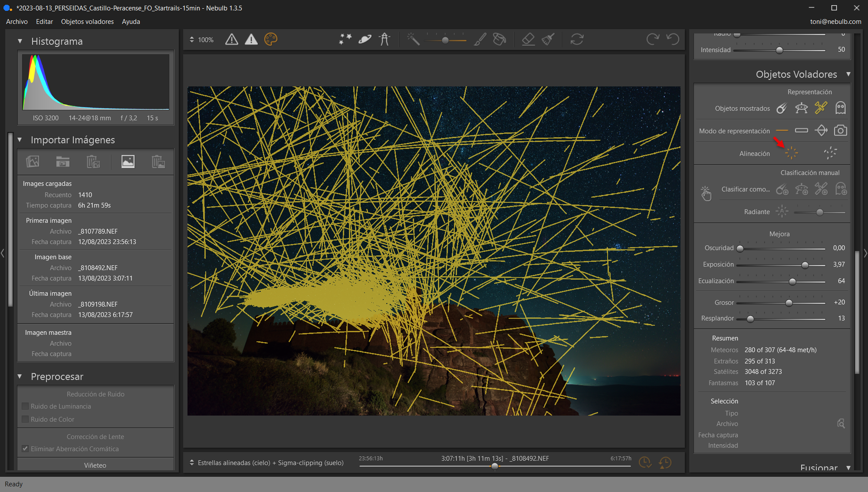Screen dimensions: 868x492
Task: Open the Archivo menu
Action: (x=17, y=22)
